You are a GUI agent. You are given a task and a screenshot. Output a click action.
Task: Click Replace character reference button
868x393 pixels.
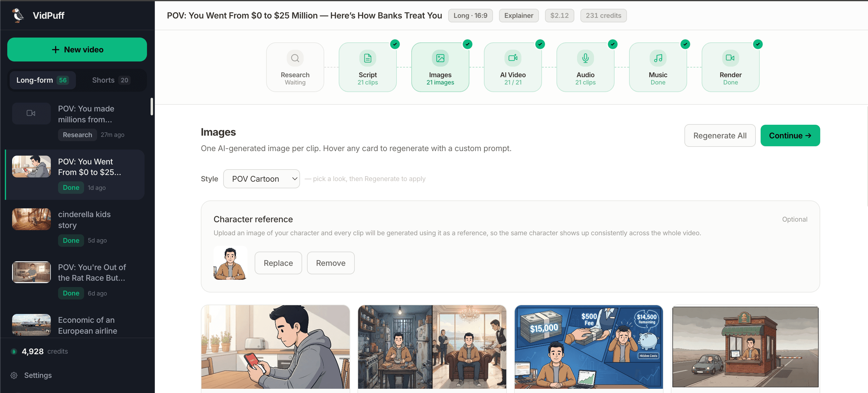tap(278, 263)
